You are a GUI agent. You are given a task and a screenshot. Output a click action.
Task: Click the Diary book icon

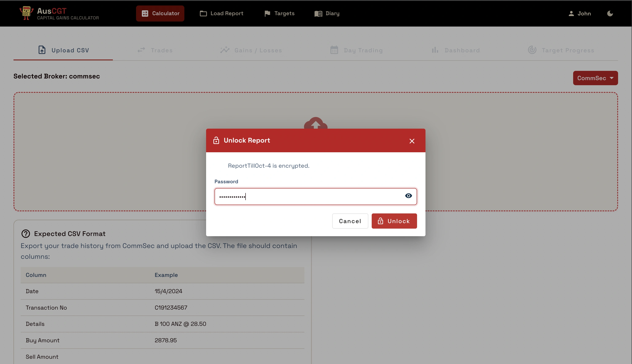[x=318, y=13]
